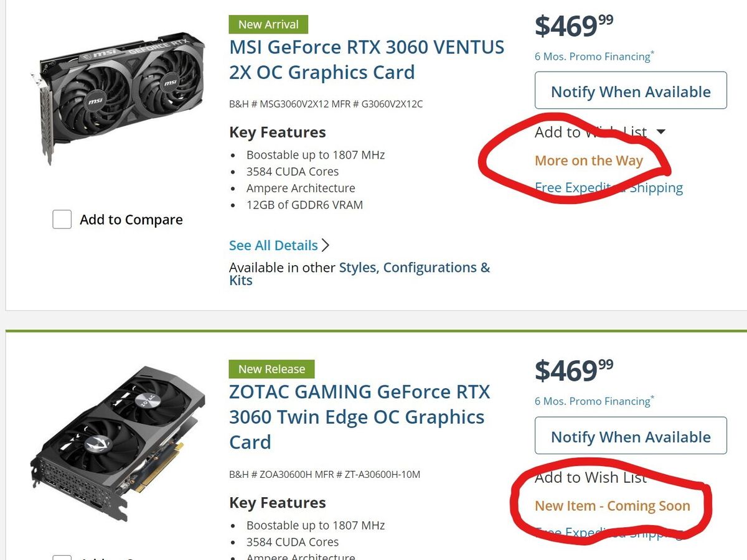Click the ZOTAC promo financing link
Viewport: 747px width, 560px height.
593,401
